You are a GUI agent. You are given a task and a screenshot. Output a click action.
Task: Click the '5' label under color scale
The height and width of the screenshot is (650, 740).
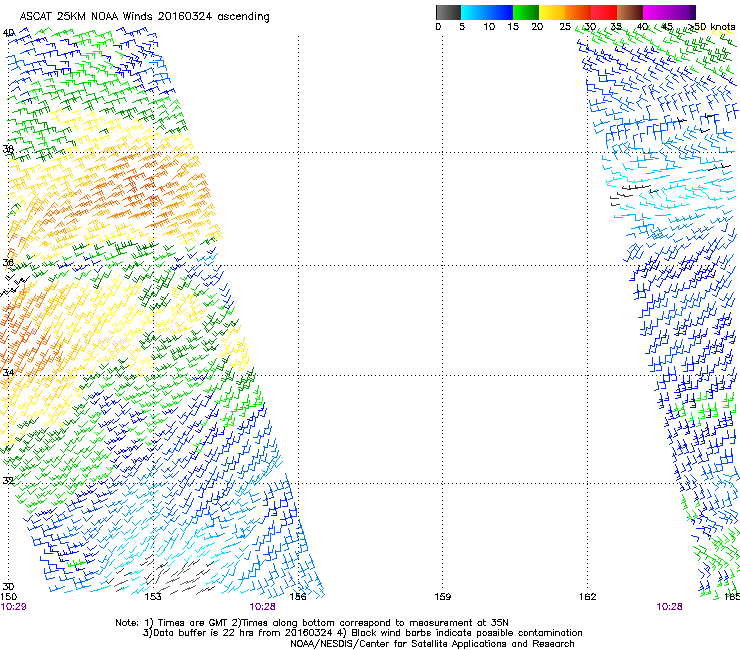coord(462,27)
